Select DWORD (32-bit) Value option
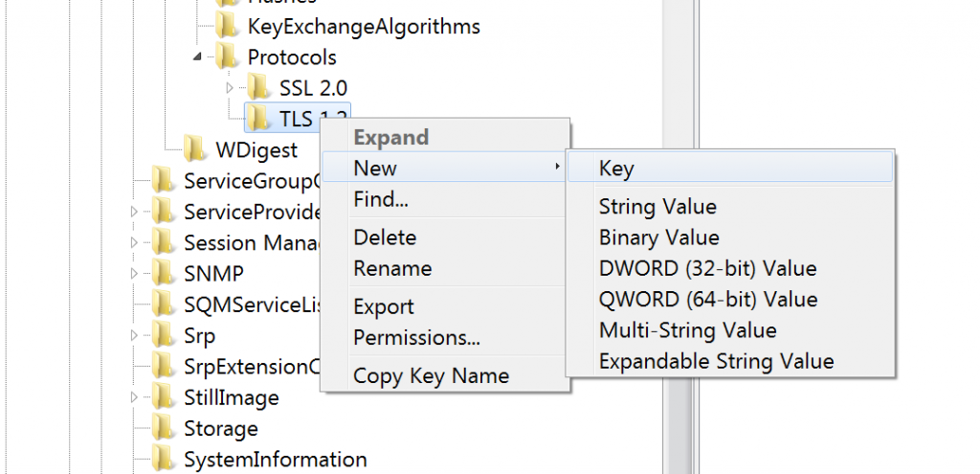Screen dimensions: 980x474 click(x=707, y=269)
